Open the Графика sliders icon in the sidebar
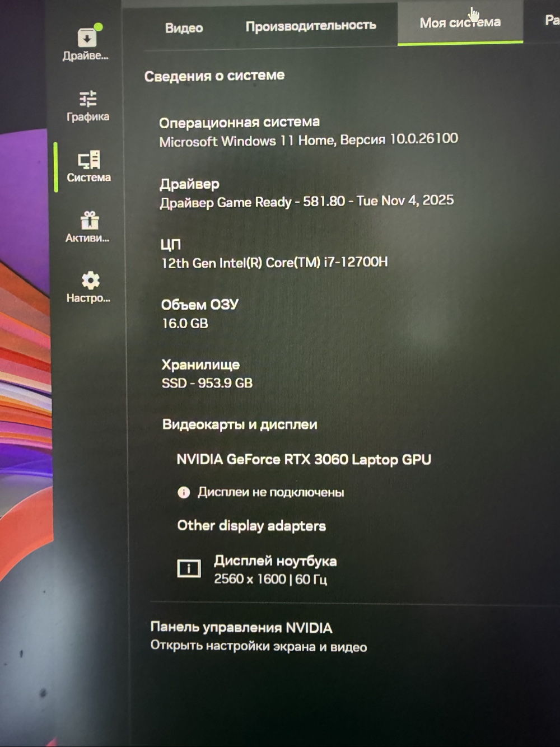 point(88,106)
